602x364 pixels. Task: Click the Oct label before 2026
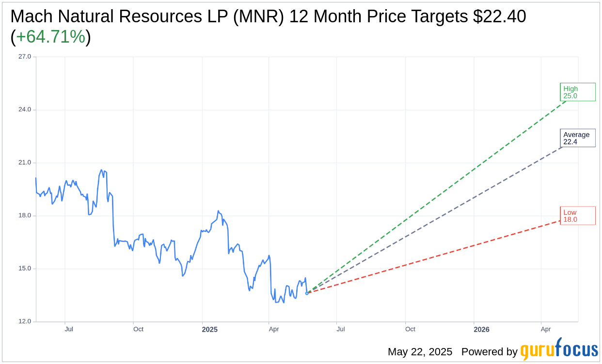tap(410, 329)
